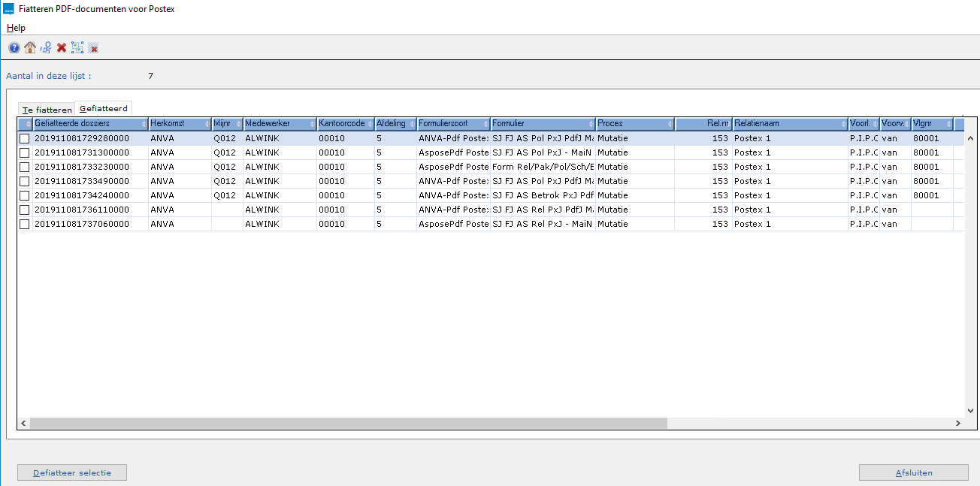980x486 pixels.
Task: Click the select all checkmarks toolbar icon
Action: click(x=77, y=48)
